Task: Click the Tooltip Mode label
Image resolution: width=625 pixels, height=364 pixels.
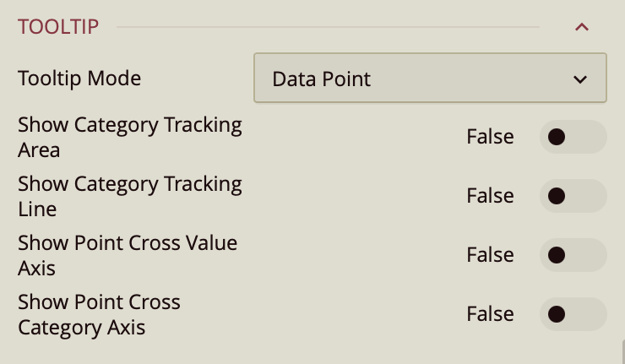Action: point(79,79)
